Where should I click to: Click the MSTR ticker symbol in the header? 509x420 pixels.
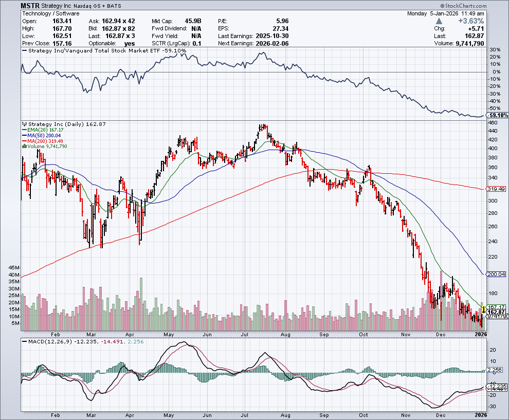(31, 6)
